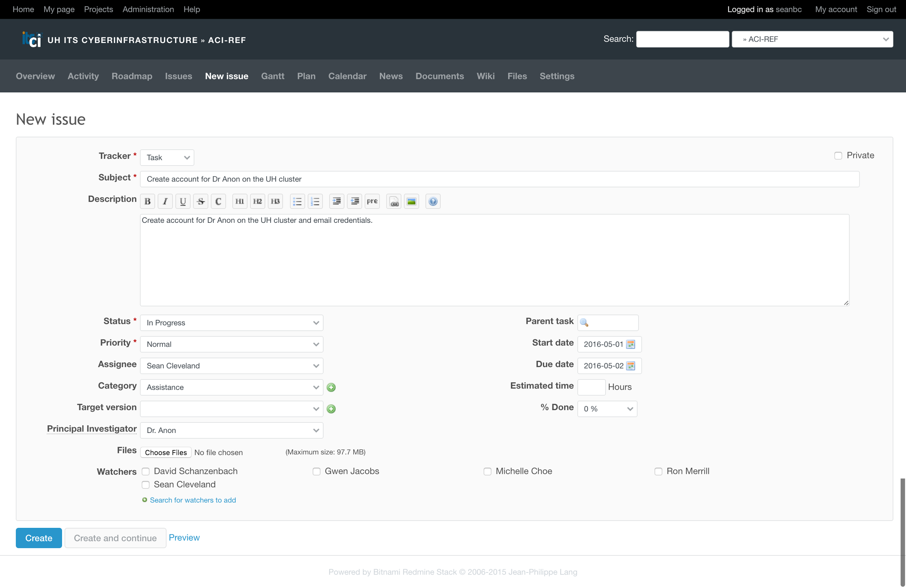
Task: Open Projects in top menu
Action: (x=99, y=9)
